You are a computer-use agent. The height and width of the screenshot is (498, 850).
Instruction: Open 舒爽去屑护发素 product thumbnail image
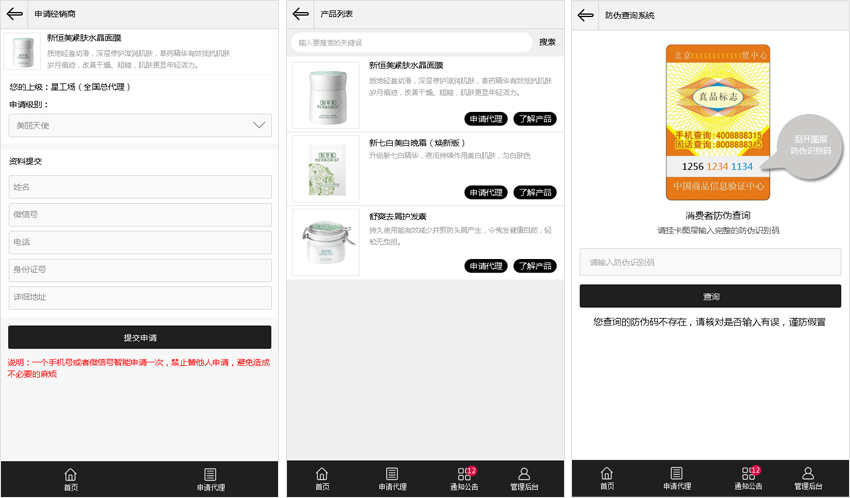point(326,242)
